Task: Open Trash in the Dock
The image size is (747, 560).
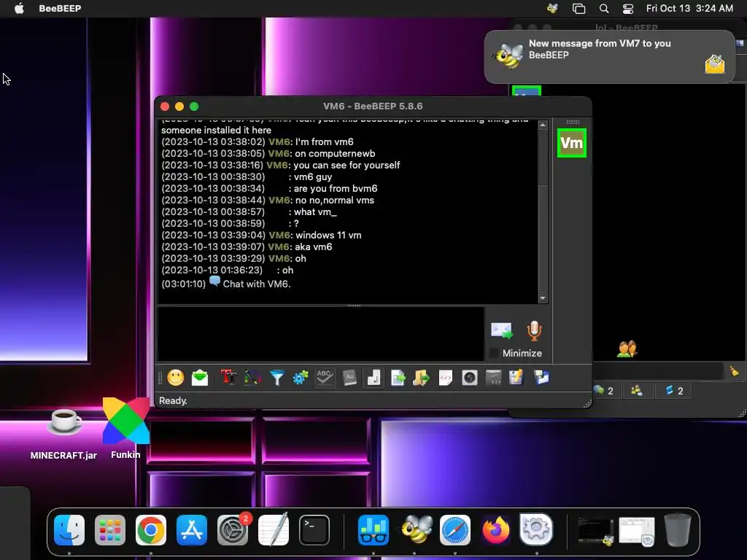Action: tap(678, 530)
